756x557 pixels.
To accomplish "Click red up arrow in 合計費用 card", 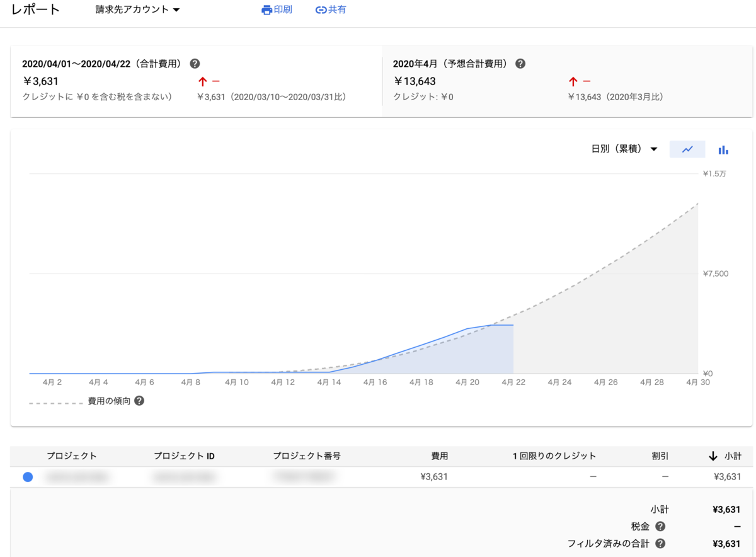I will tap(202, 82).
